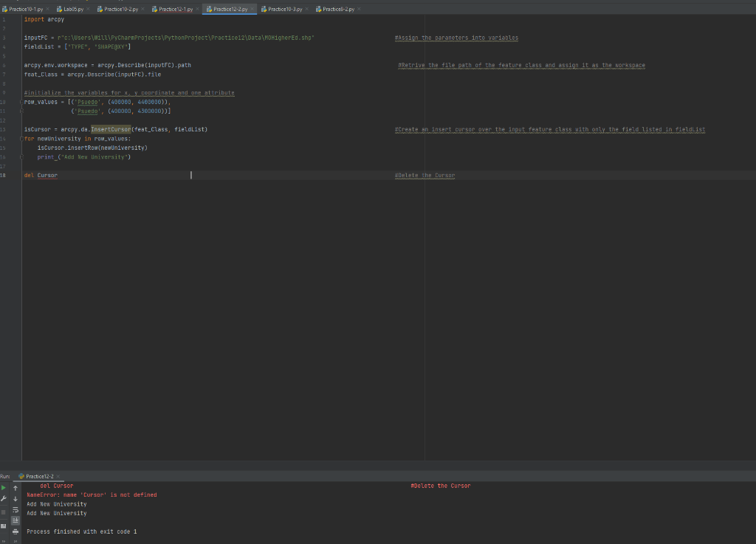This screenshot has height=544, width=756.
Task: Click the feat_Class assignment line
Action: (x=92, y=75)
